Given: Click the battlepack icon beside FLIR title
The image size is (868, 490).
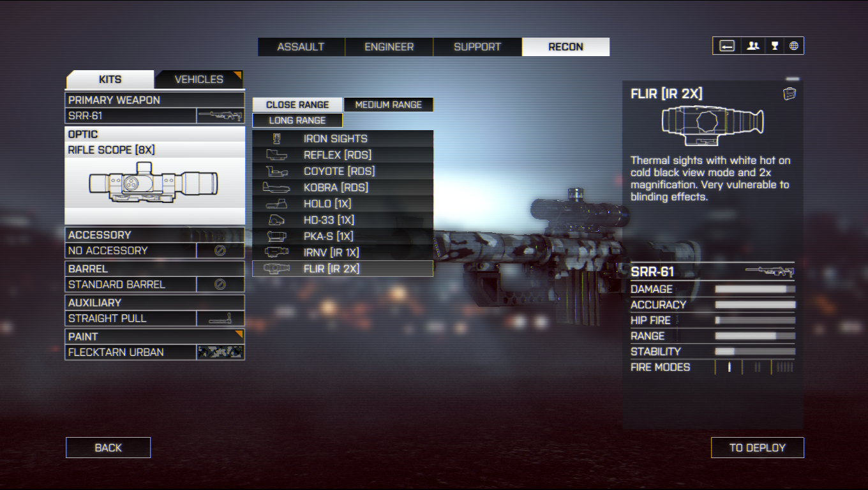Looking at the screenshot, I should [789, 94].
